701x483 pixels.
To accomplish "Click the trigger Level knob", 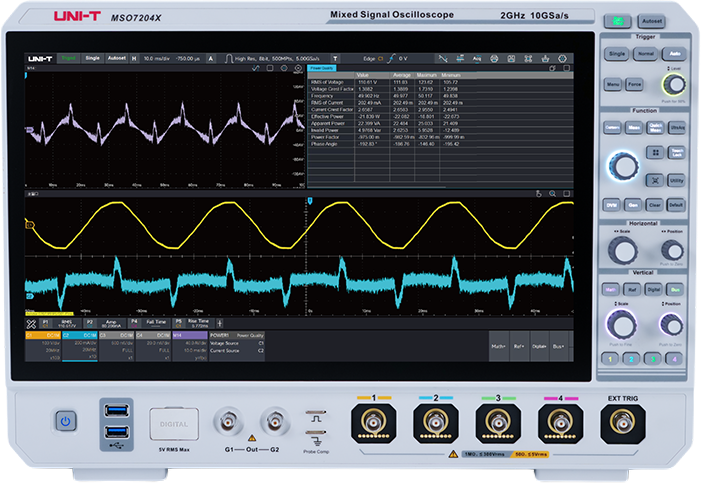I will click(x=674, y=84).
